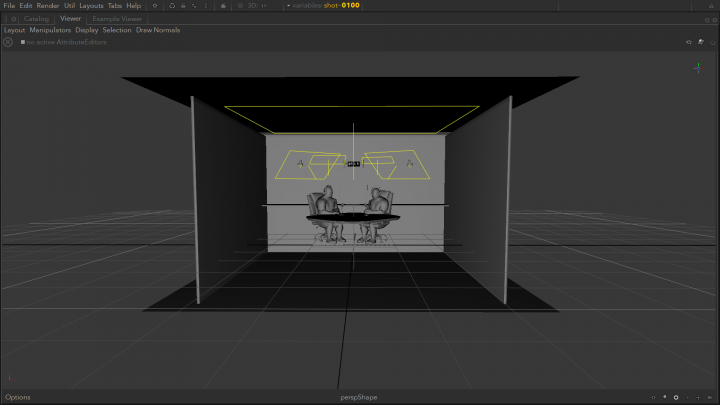Open the Render menu

(x=48, y=6)
